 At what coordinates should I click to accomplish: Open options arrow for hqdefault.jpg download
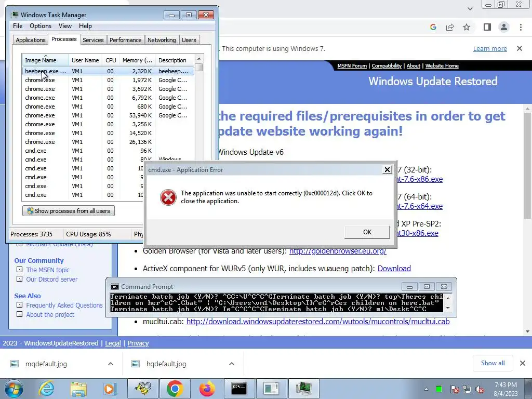tap(232, 364)
